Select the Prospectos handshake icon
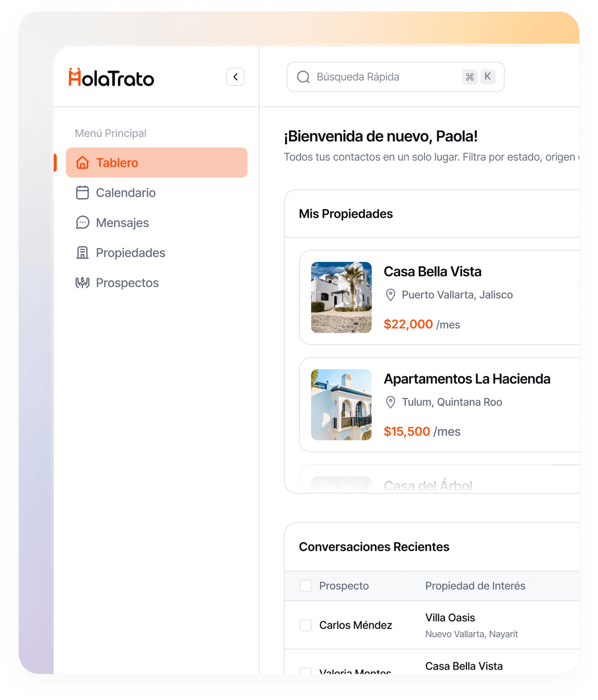The height and width of the screenshot is (700, 598). click(x=82, y=282)
